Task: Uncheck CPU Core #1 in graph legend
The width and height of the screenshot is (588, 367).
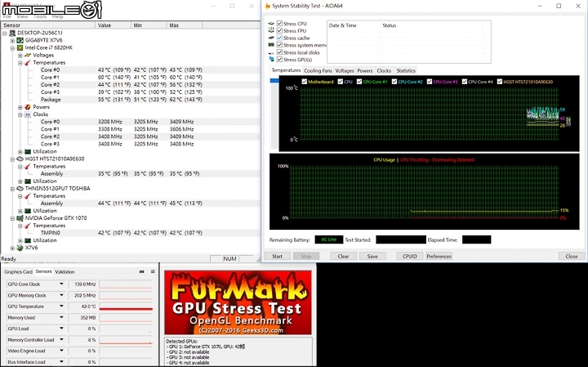Action: click(359, 82)
